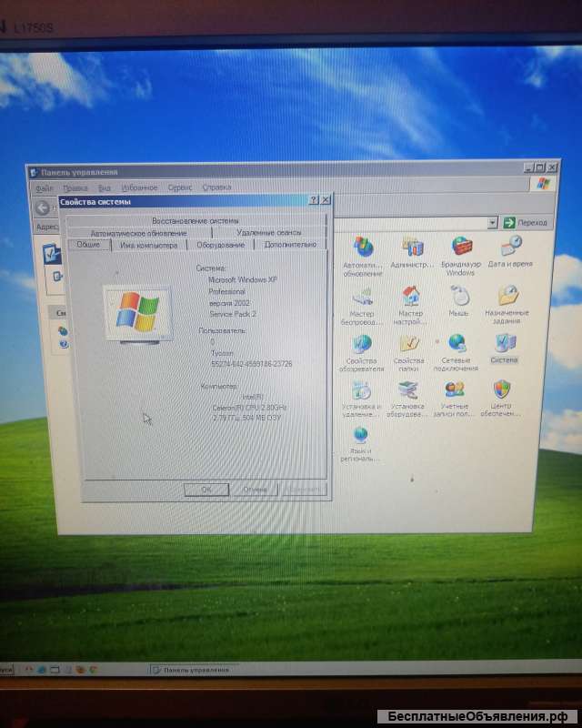
Task: Open User Accounts (Учетные записи) icon
Action: (x=455, y=392)
